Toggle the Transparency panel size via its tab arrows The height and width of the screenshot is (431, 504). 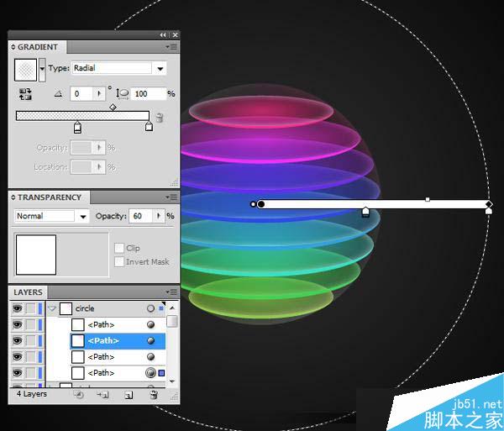(x=13, y=197)
